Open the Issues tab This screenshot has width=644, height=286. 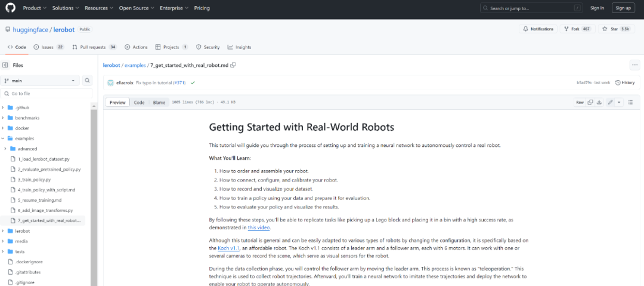click(x=49, y=47)
